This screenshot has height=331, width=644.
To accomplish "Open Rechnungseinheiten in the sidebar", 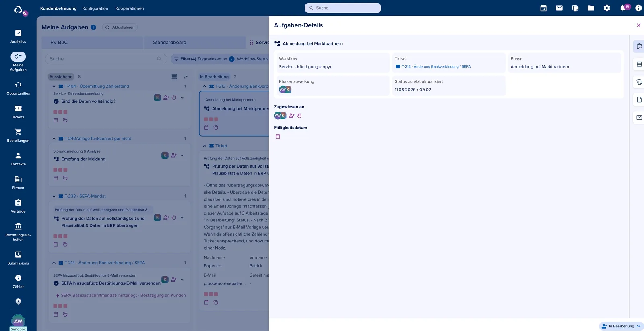I will [x=18, y=232].
